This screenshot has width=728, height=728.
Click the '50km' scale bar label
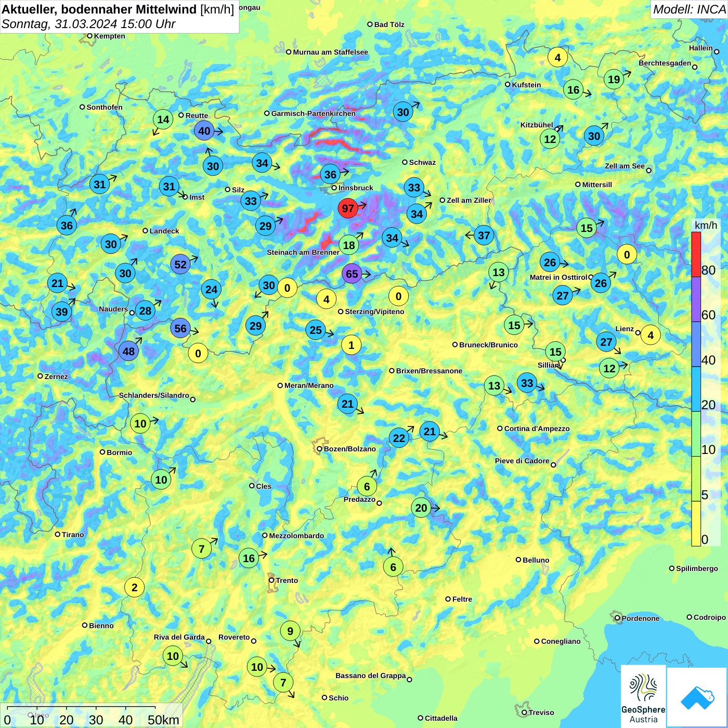pyautogui.click(x=163, y=720)
